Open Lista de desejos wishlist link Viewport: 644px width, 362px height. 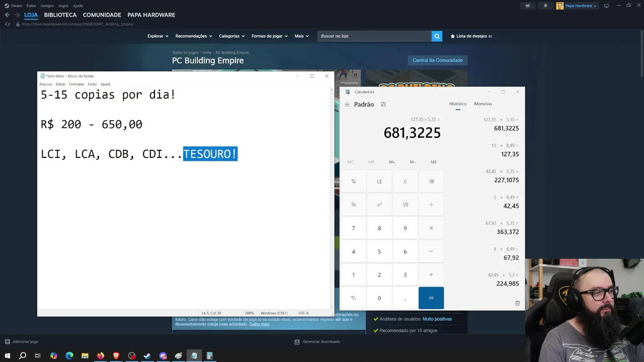click(471, 36)
